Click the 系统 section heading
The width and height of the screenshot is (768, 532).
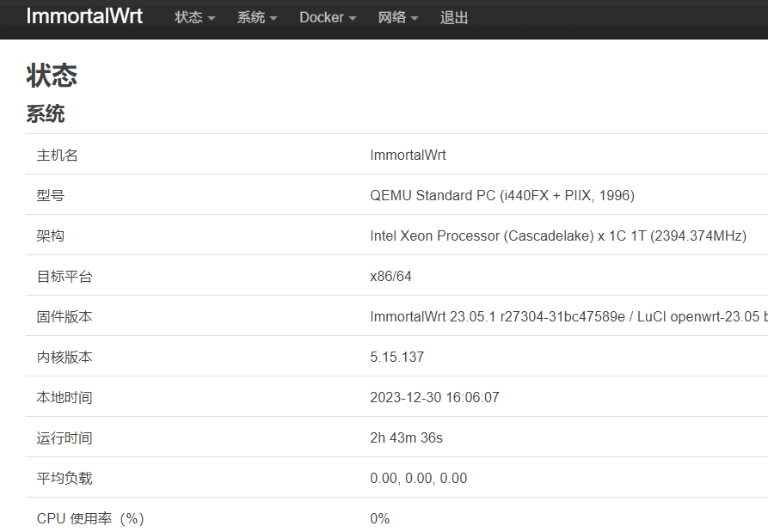[46, 114]
